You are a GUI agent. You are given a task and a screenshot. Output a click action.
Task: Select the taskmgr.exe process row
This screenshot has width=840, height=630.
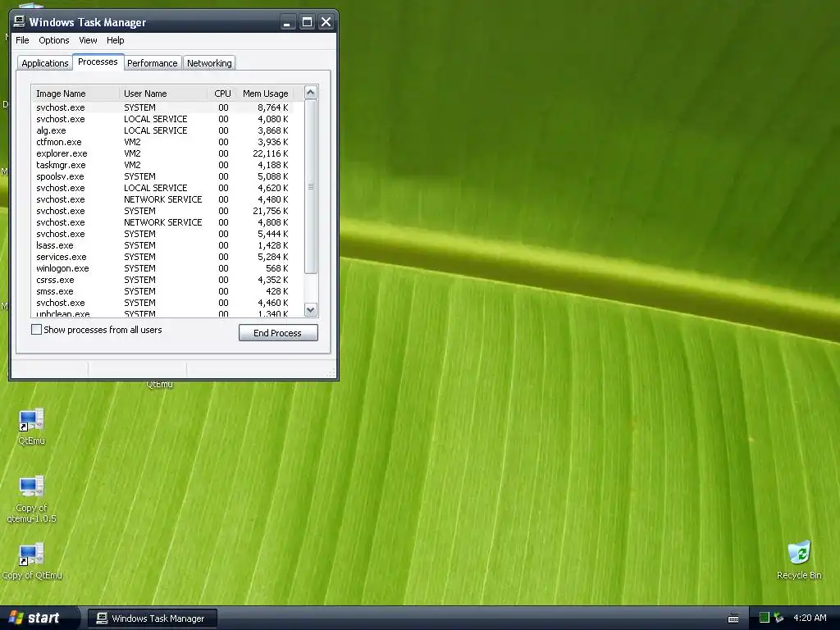pos(162,165)
